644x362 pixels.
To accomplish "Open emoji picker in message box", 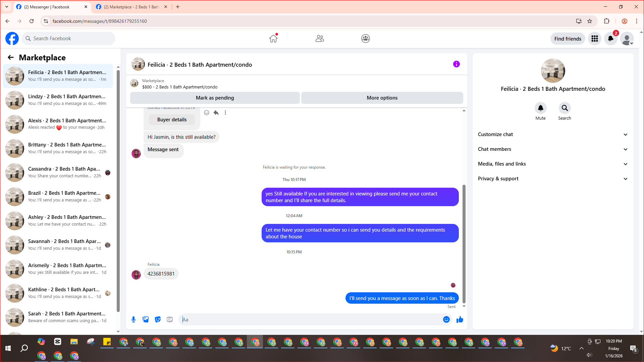I will pos(446,319).
